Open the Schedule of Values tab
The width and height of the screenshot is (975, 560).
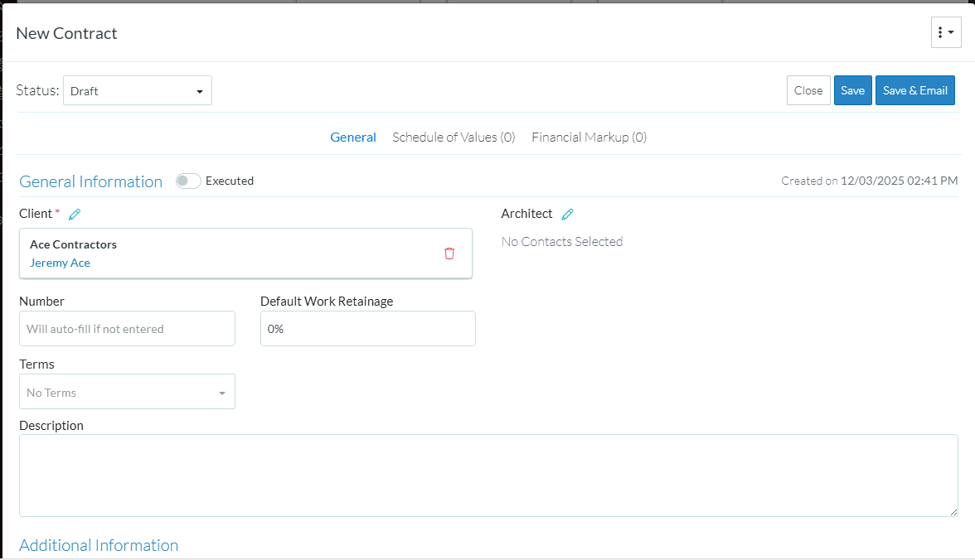[x=454, y=138]
